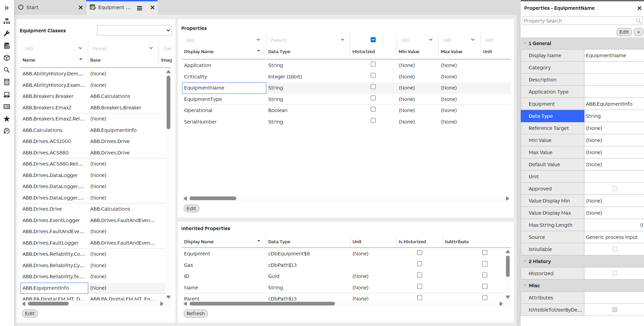Open the Data Type filter dropdown
The width and height of the screenshot is (644, 326).
tap(342, 40)
